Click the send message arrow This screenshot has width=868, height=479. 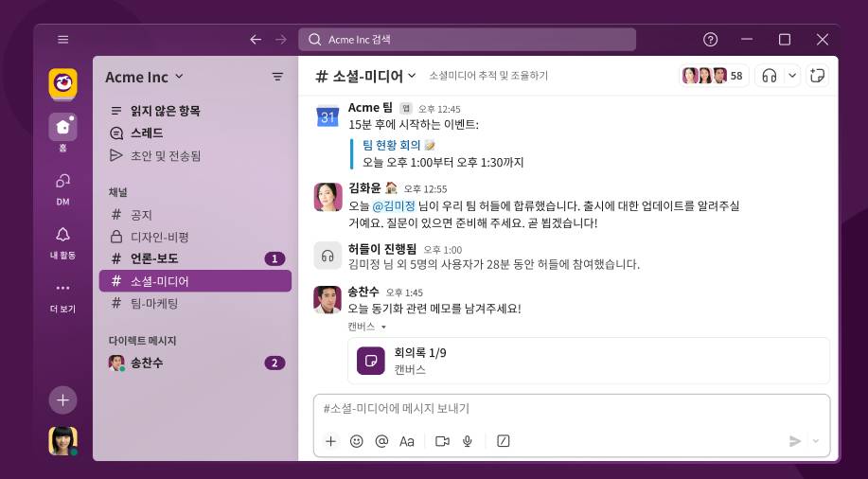795,441
